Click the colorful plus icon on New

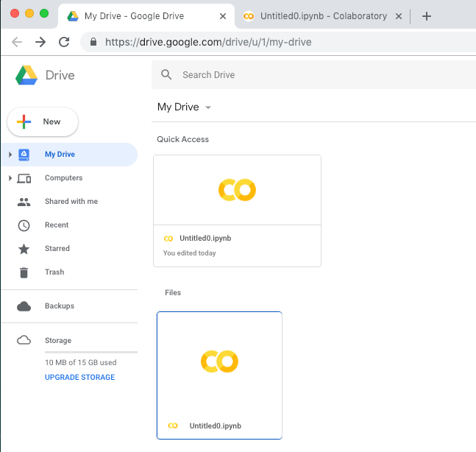click(x=24, y=121)
